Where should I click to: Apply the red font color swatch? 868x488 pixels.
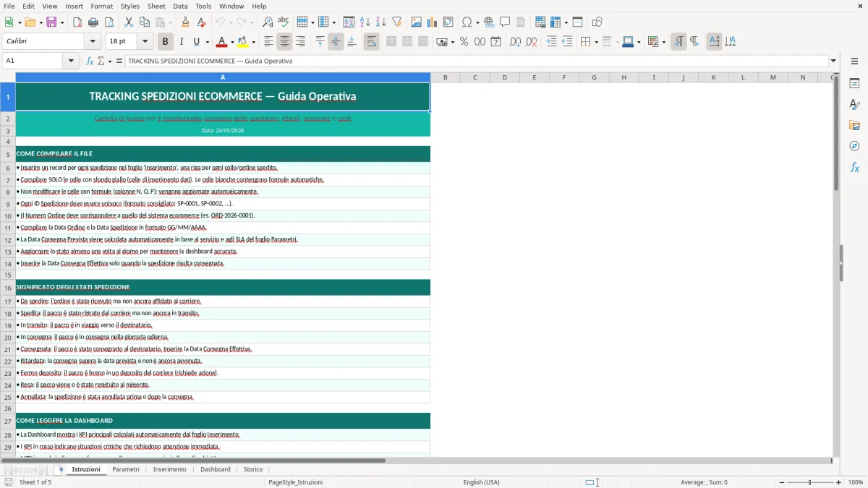[222, 42]
